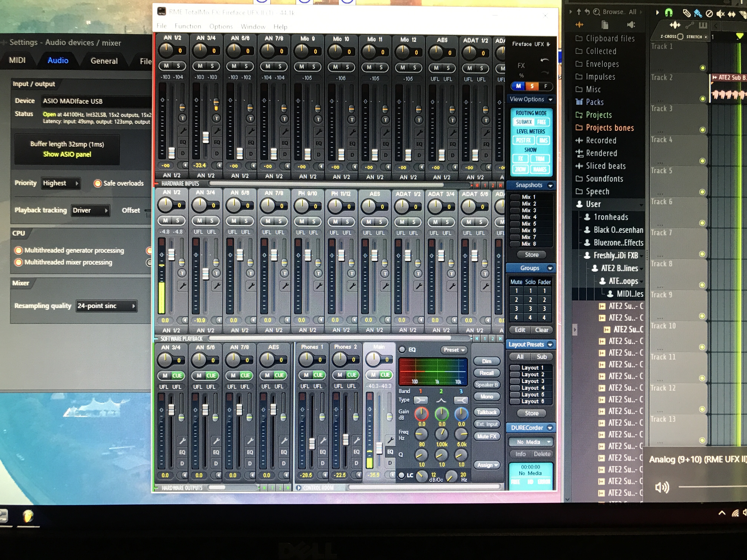Select the blue paint brush tool
The width and height of the screenshot is (747, 560).
coord(698,13)
